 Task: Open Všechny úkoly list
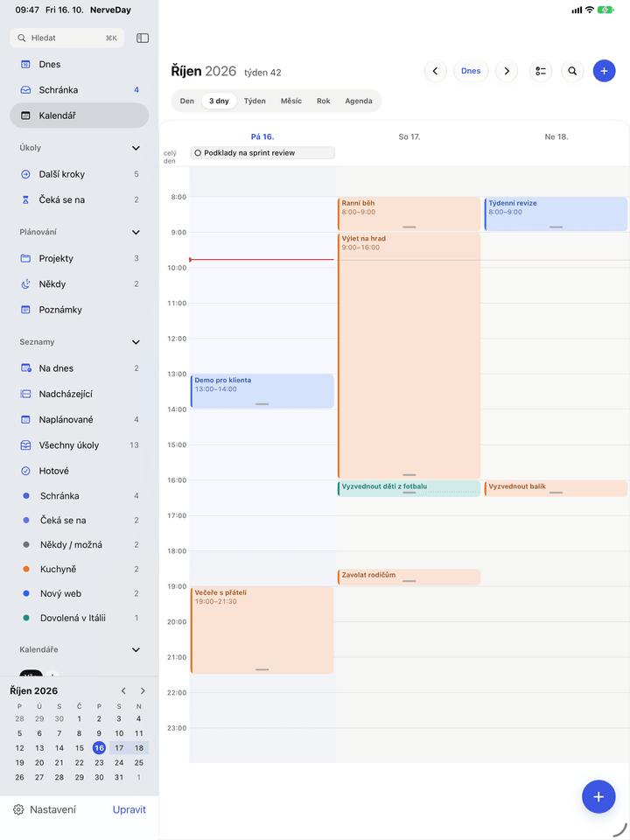80,445
